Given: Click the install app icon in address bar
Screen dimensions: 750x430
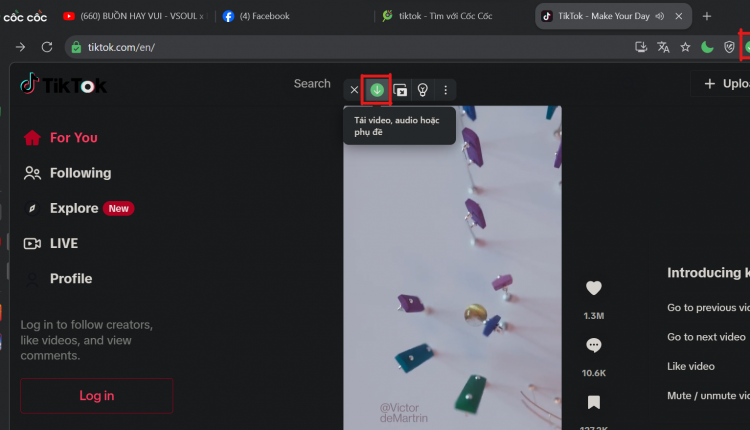Looking at the screenshot, I should (x=641, y=47).
